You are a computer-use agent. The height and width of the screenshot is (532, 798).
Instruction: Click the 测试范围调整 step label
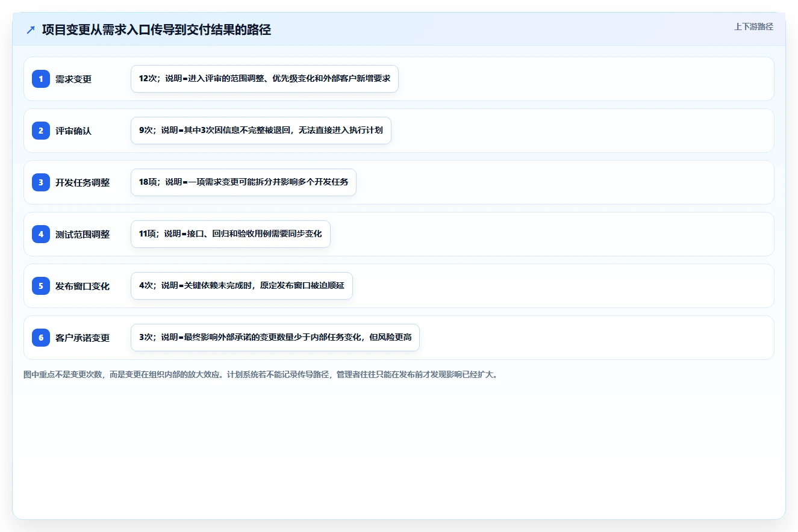83,234
